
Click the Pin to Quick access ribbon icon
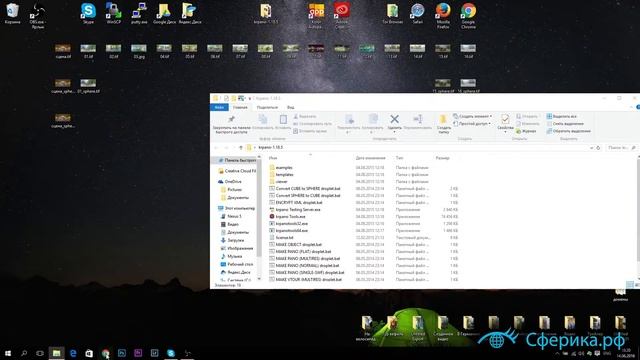coord(231,119)
